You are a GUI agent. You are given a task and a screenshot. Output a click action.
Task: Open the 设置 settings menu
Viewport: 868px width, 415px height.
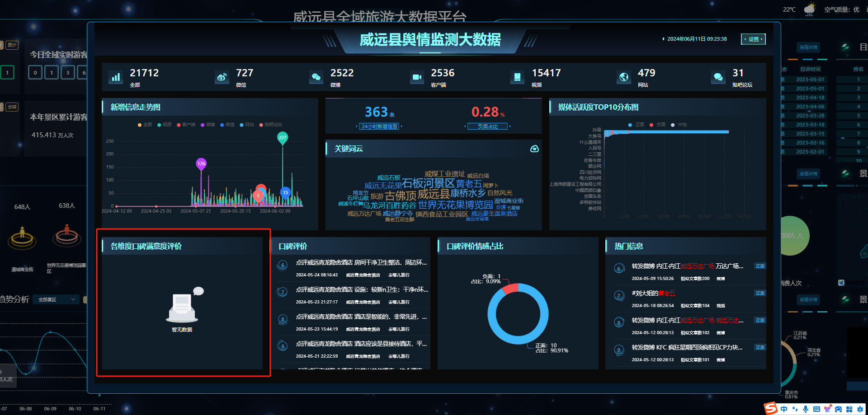pyautogui.click(x=753, y=39)
